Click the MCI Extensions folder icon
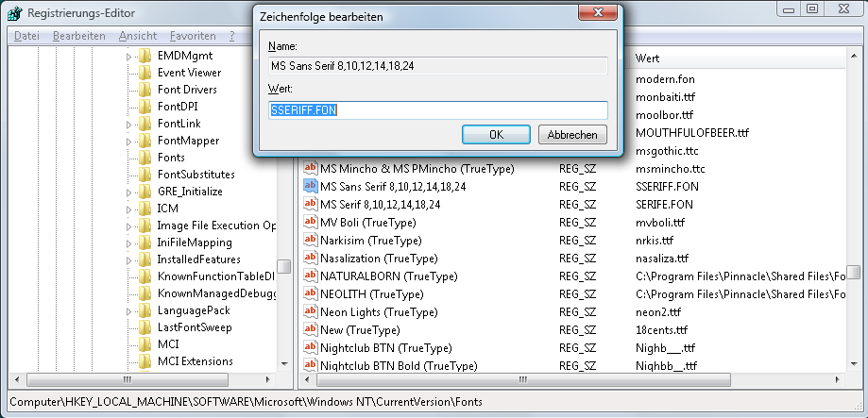This screenshot has height=418, width=868. (x=145, y=361)
